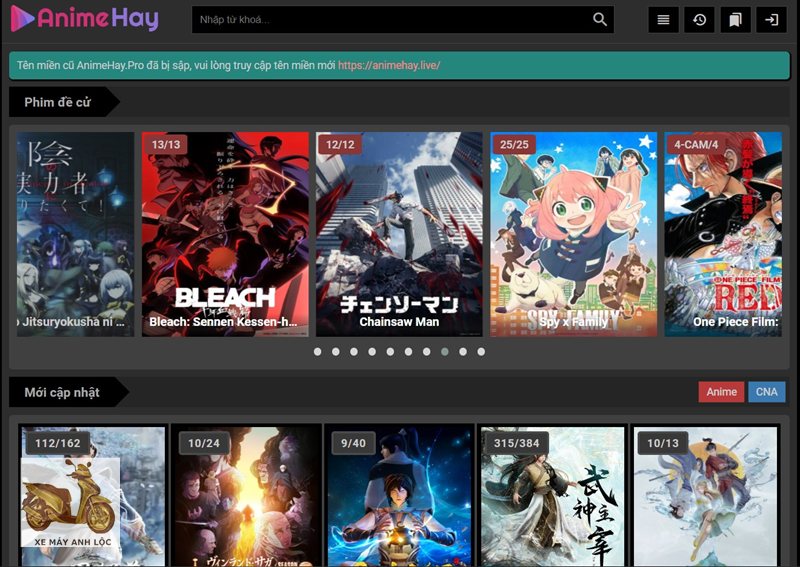This screenshot has height=567, width=800.
Task: Open the Bleach: Sennen Kessen-hen poster
Action: pos(225,234)
